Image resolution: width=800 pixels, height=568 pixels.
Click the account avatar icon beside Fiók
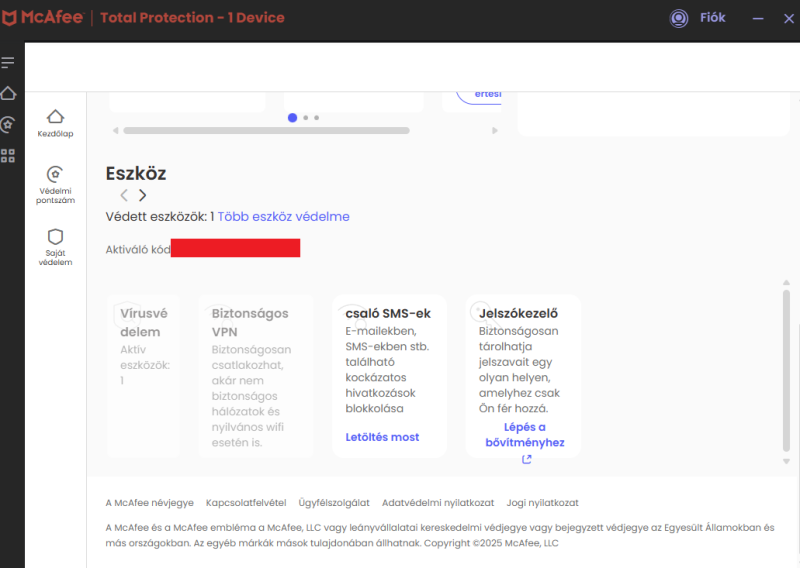[679, 18]
